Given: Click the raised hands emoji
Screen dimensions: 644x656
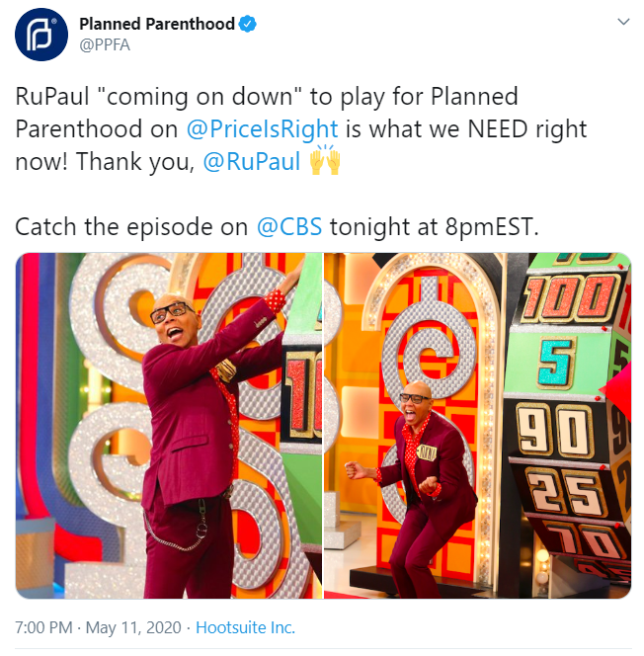Looking at the screenshot, I should click(x=325, y=160).
